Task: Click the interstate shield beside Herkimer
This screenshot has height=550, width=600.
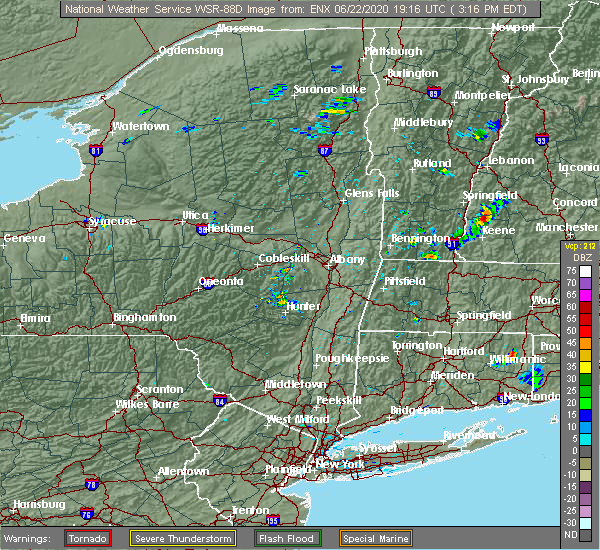Action: click(x=202, y=230)
